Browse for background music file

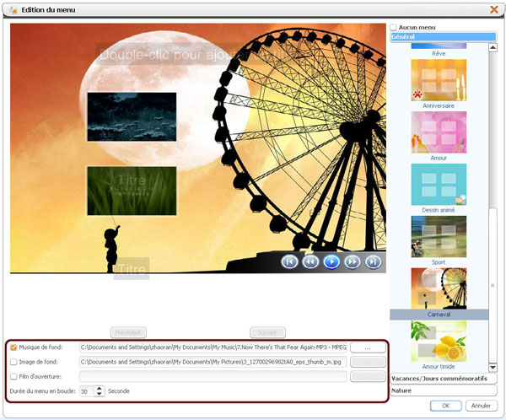click(x=368, y=347)
